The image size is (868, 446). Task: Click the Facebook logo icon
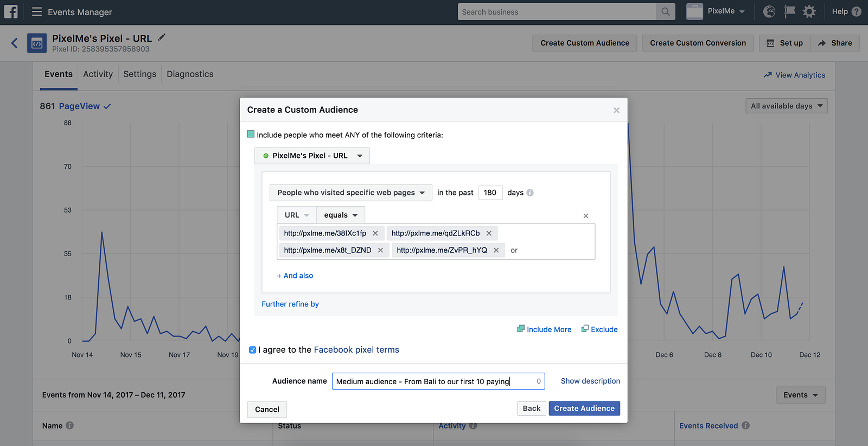(x=11, y=11)
